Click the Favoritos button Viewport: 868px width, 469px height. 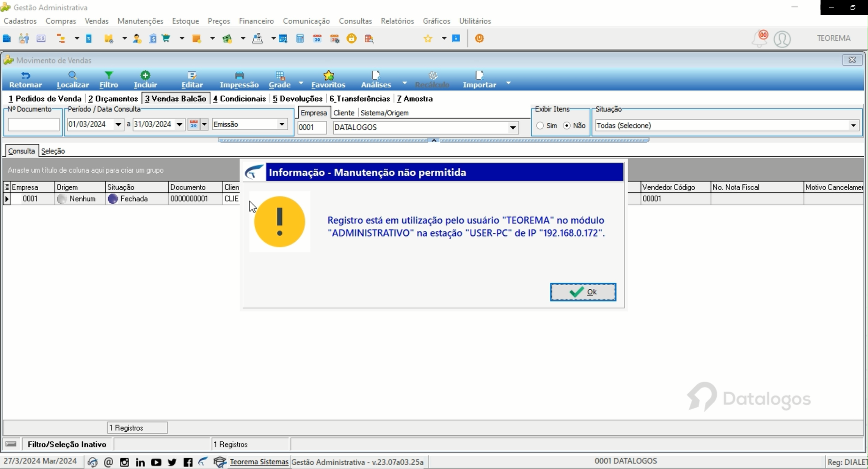pos(328,80)
